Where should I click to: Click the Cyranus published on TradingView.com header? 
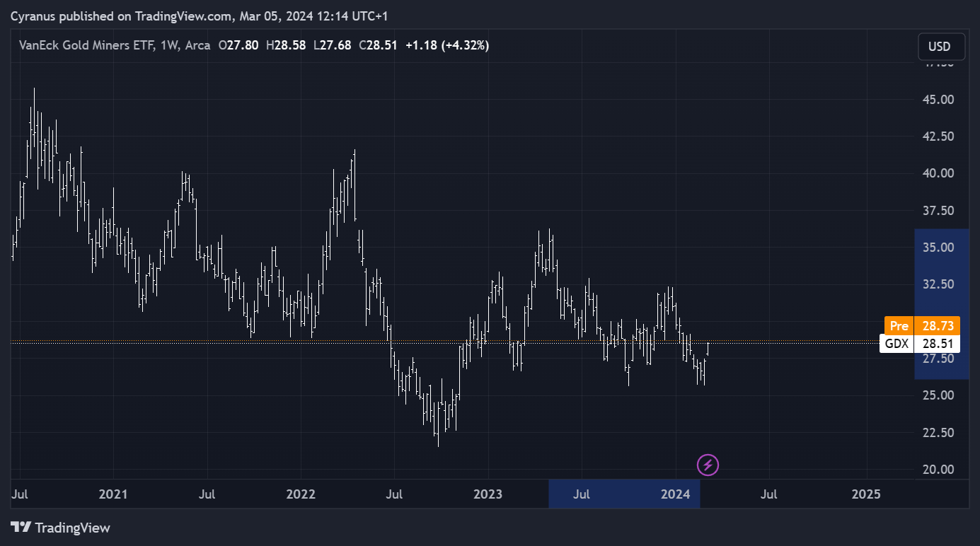pos(199,16)
